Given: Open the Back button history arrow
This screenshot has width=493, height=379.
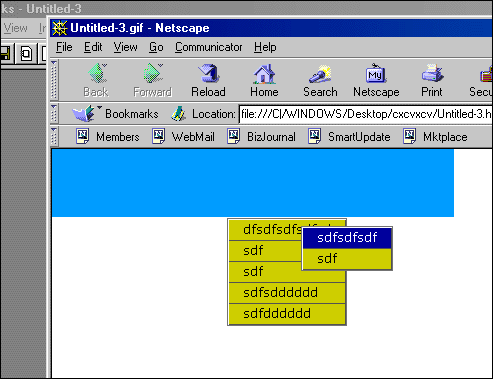Looking at the screenshot, I should tap(105, 65).
